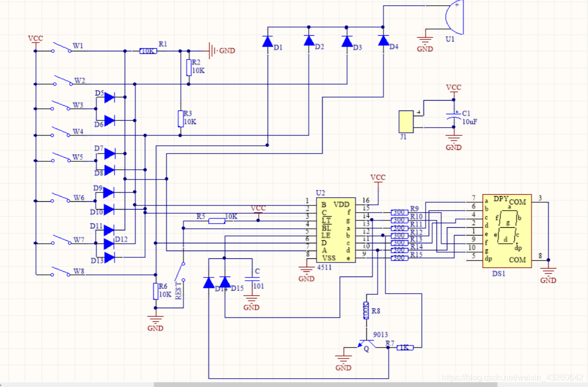This screenshot has height=387, width=588.
Task: Click VCC label above switch W1
Action: pos(36,38)
